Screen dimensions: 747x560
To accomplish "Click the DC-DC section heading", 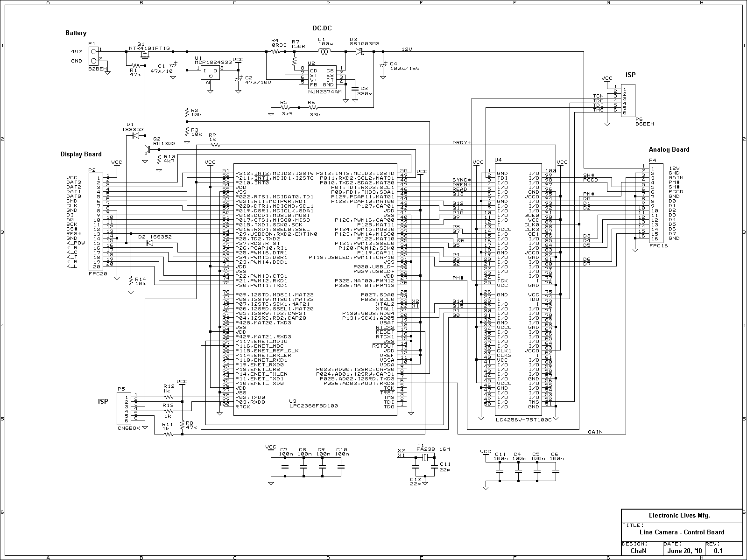I will (322, 28).
